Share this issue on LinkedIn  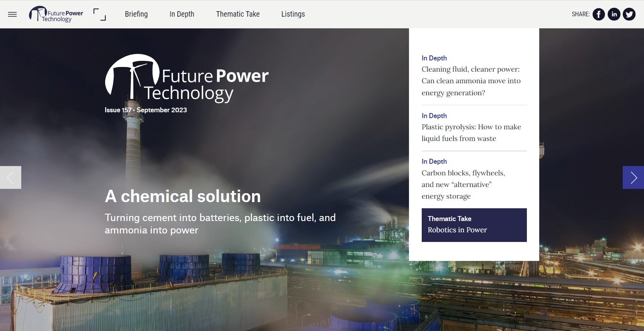click(614, 14)
